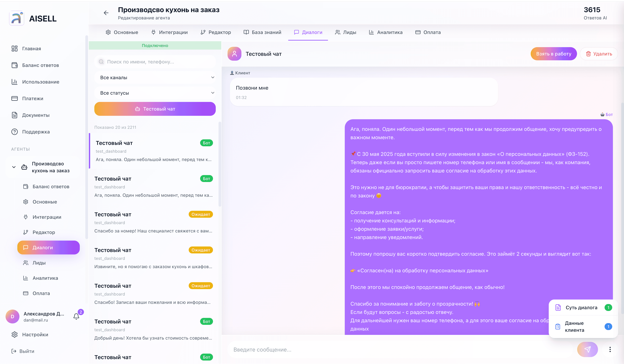This screenshot has width=624, height=364.
Task: Open the three-dot menu near message input
Action: (610, 349)
